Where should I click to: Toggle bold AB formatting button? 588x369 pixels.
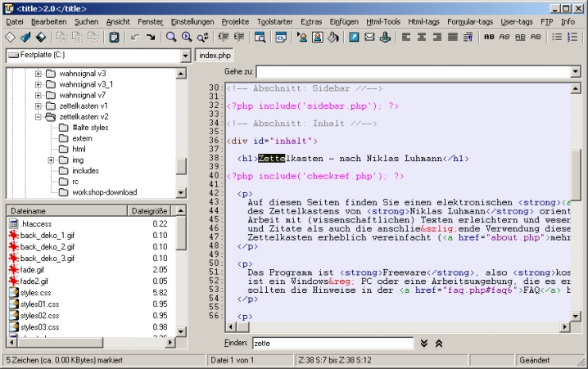coord(489,37)
